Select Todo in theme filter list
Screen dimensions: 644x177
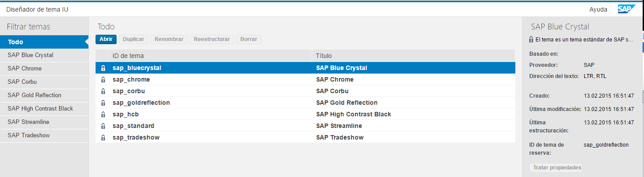(44, 42)
